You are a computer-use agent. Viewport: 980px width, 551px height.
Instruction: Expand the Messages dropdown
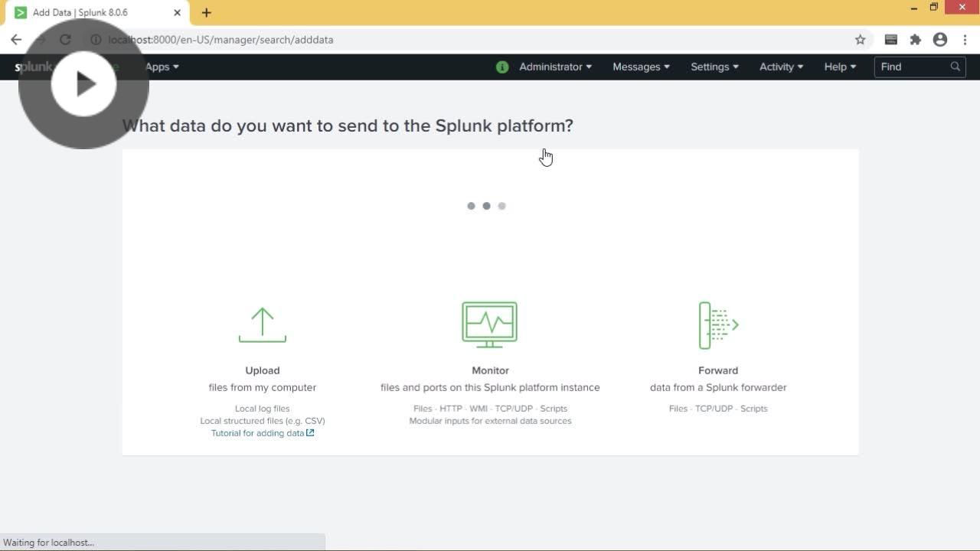(641, 67)
